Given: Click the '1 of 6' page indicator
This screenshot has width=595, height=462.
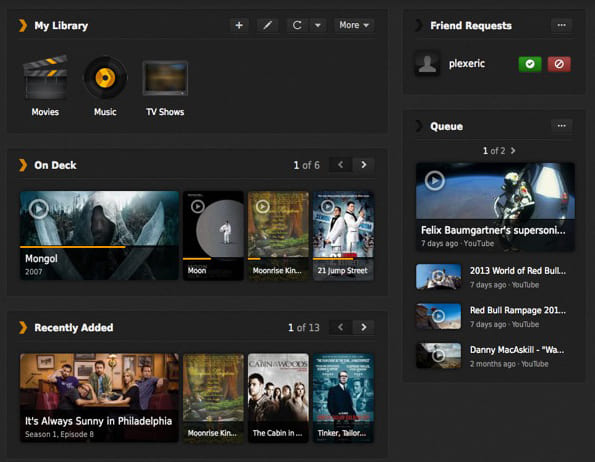Looking at the screenshot, I should [307, 165].
